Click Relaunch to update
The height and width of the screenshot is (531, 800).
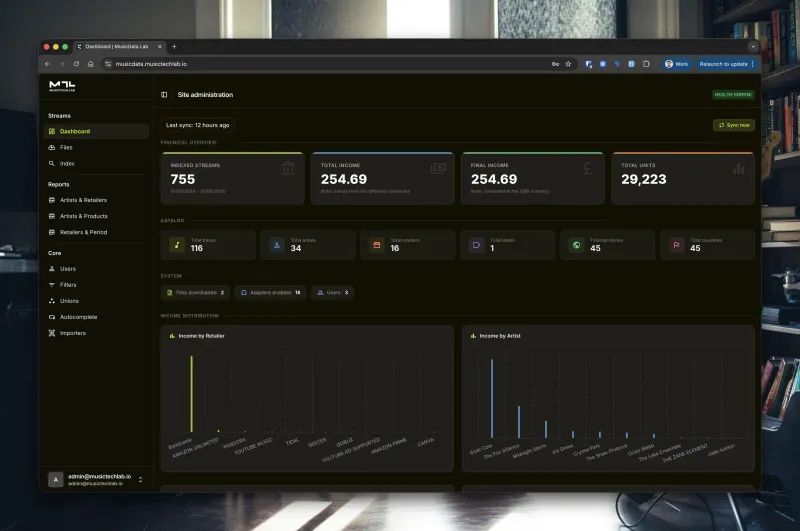[727, 64]
